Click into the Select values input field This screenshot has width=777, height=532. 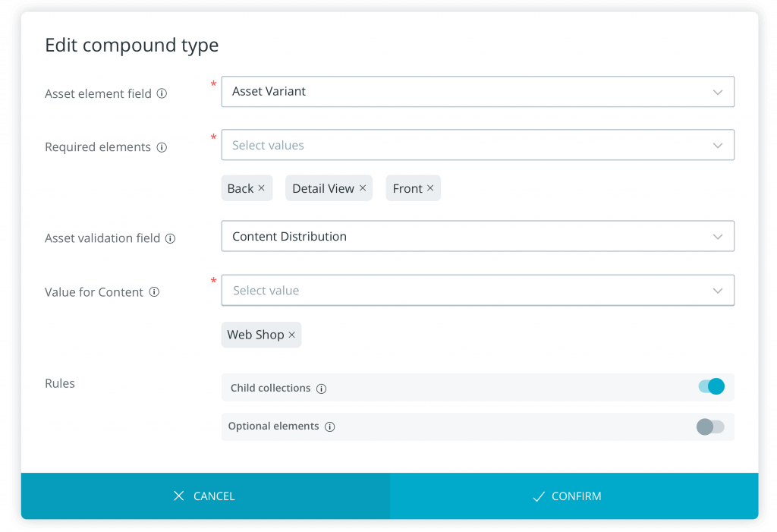click(455, 145)
